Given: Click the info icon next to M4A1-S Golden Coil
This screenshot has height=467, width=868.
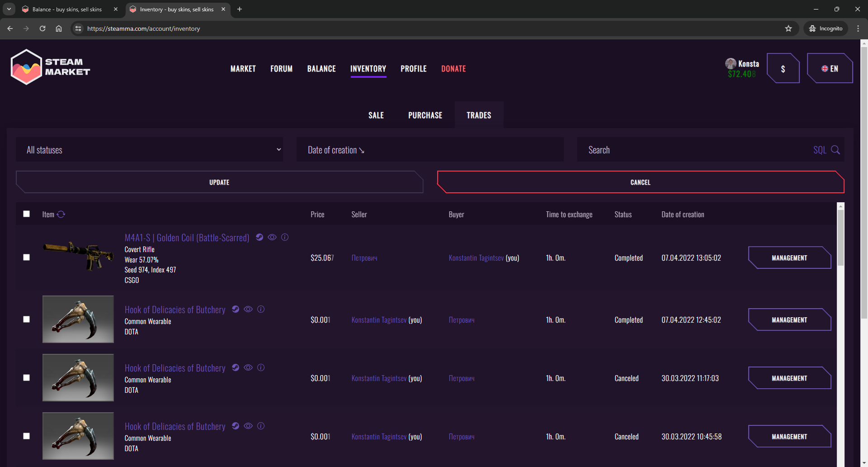Looking at the screenshot, I should point(285,237).
